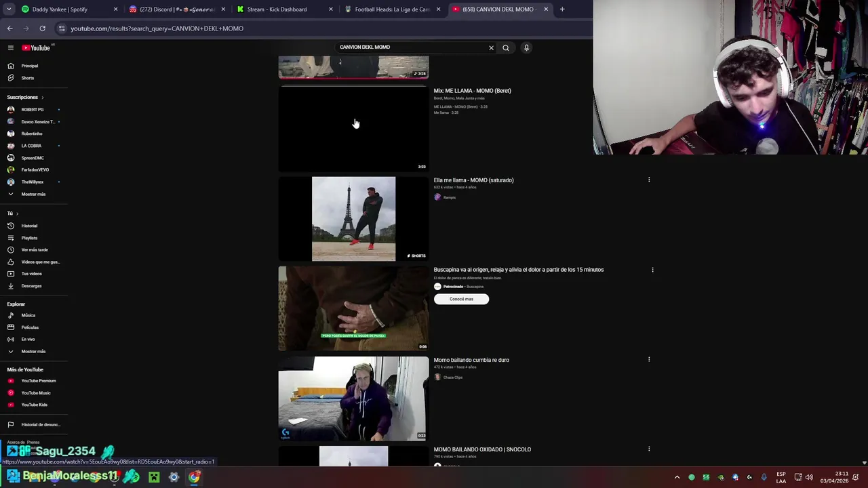Open options for MOMO BAILANDO OXIDADO video
The width and height of the screenshot is (868, 488).
point(649,449)
